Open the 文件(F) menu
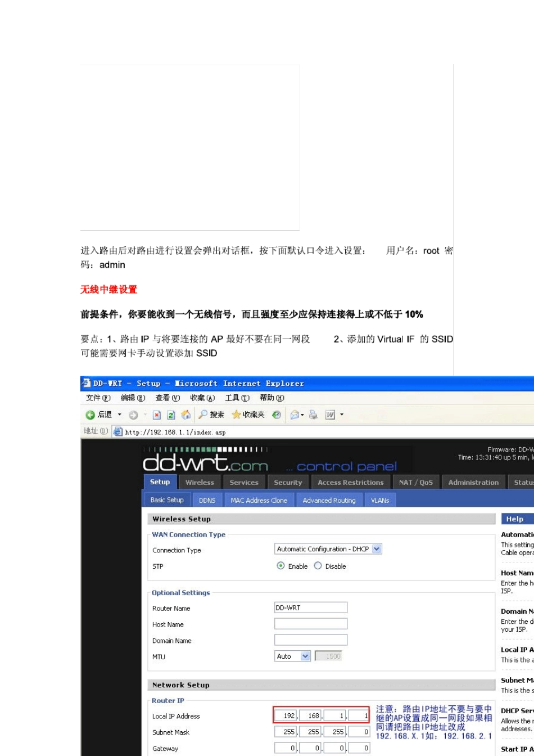 click(99, 398)
